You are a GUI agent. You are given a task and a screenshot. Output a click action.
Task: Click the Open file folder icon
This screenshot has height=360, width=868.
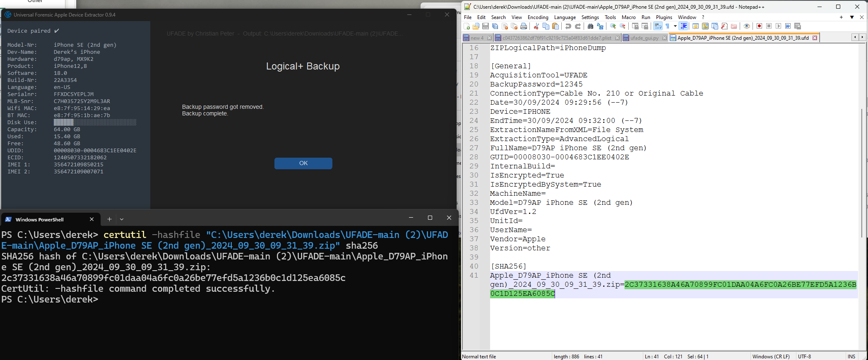click(476, 26)
